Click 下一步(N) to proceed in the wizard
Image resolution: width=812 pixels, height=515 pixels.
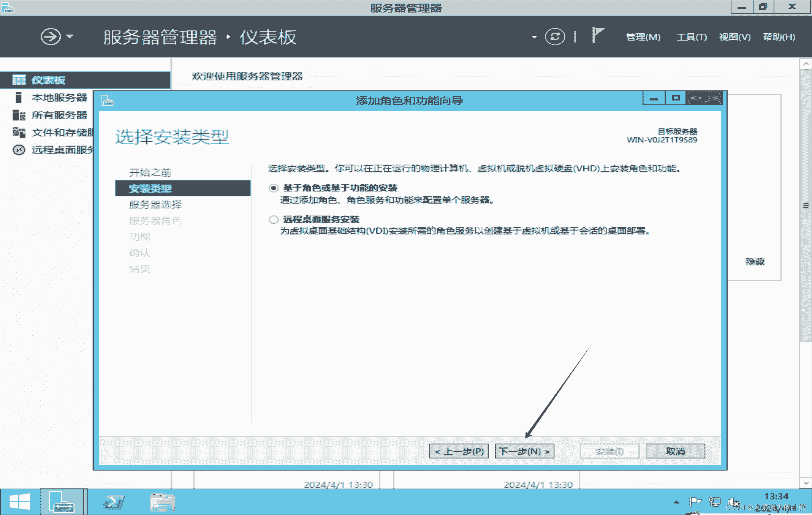pyautogui.click(x=524, y=451)
